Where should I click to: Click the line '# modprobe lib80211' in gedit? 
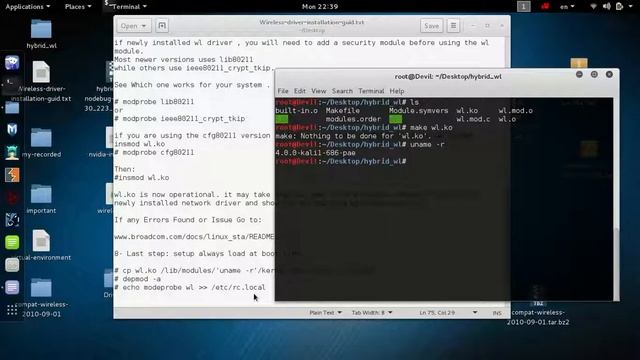(154, 102)
